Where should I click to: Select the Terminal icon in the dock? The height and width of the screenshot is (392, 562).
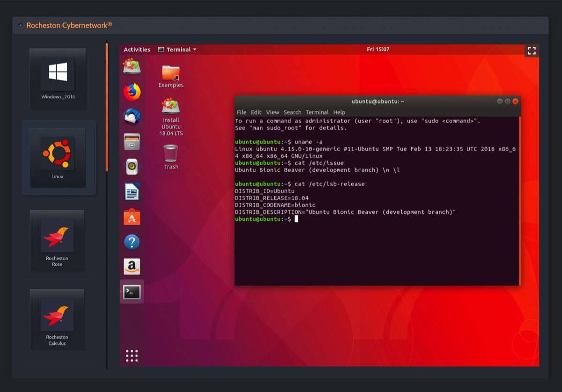pos(132,292)
